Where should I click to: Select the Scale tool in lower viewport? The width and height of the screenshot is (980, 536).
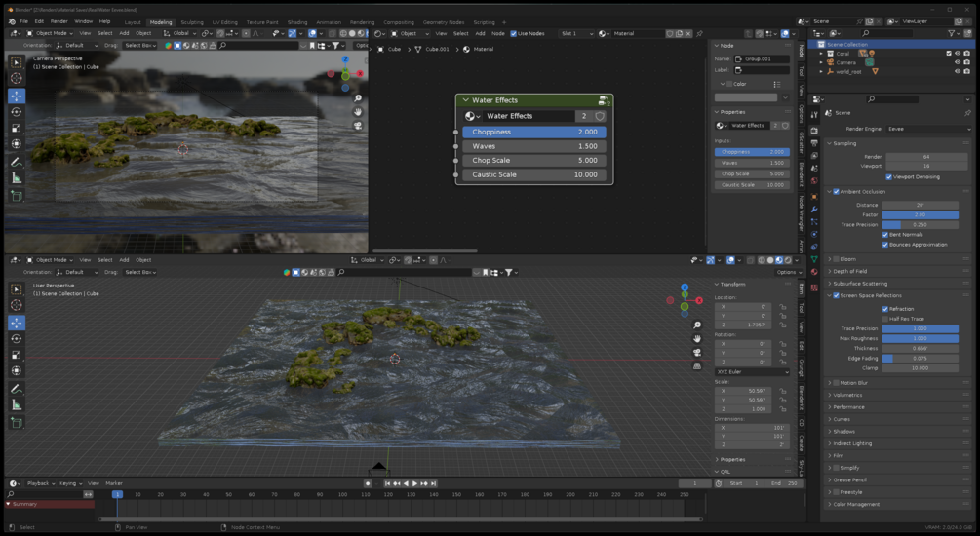tap(17, 355)
